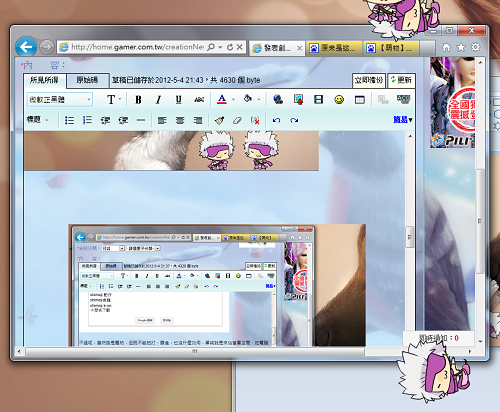Click the paintbrush format icon
This screenshot has height=412, width=500.
[x=219, y=120]
